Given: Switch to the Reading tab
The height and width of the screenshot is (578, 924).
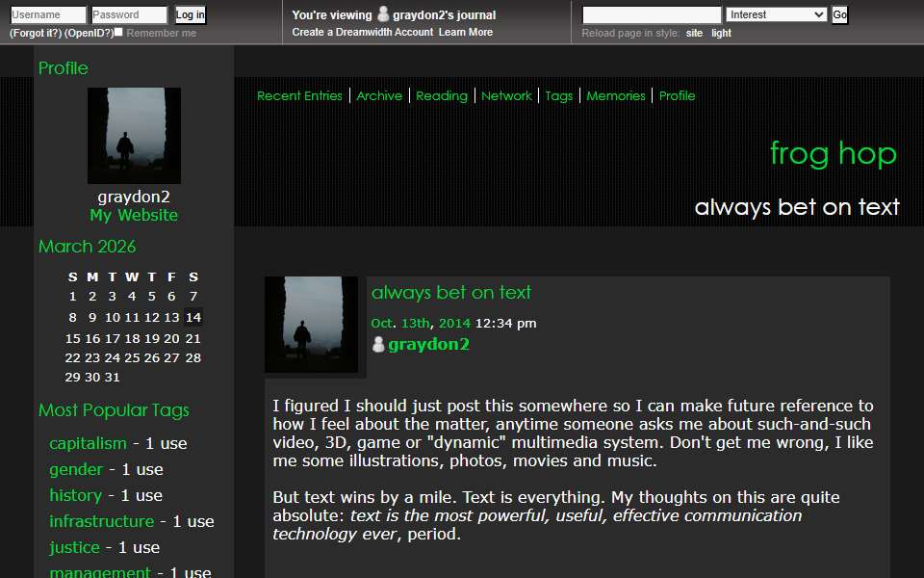Looking at the screenshot, I should pos(442,95).
